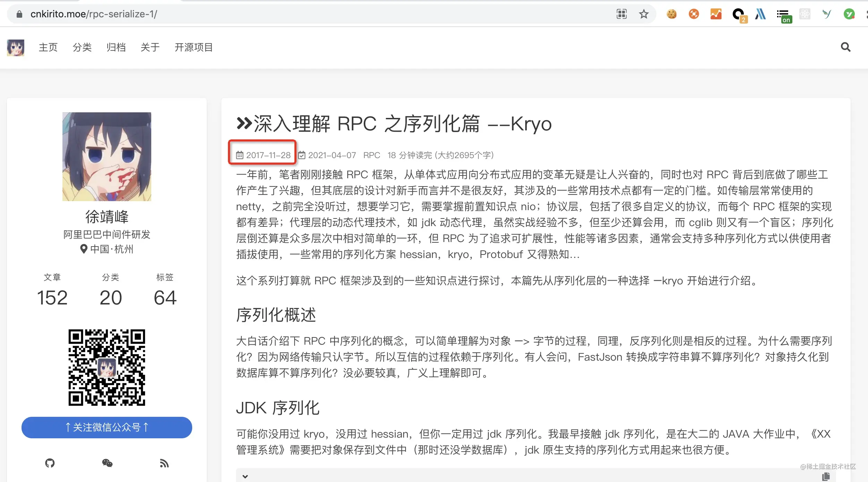
Task: Click the lock icon in address bar
Action: pos(19,14)
